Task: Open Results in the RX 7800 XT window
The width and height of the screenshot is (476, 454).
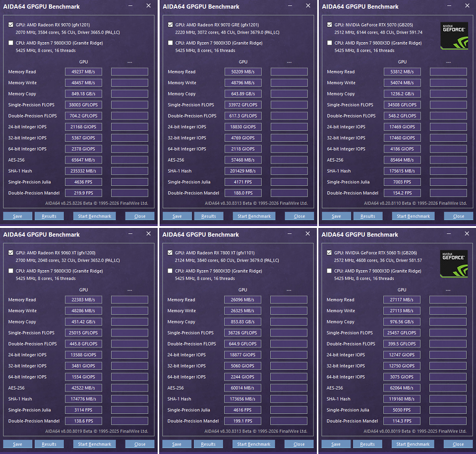Action: (x=208, y=444)
